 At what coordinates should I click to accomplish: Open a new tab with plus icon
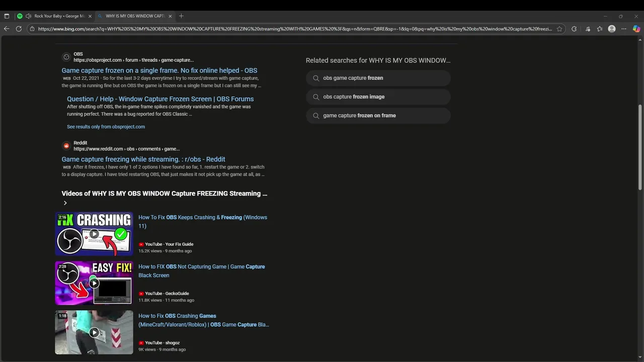[x=181, y=16]
